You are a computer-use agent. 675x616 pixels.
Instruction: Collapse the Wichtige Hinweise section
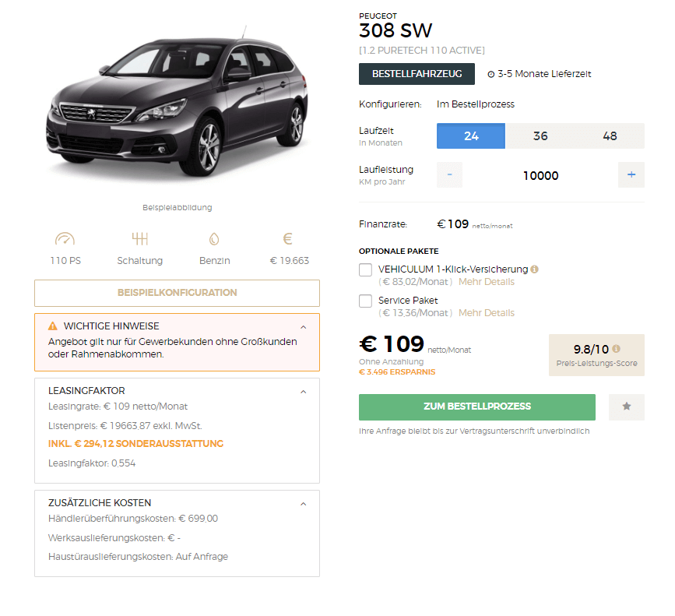pos(304,327)
